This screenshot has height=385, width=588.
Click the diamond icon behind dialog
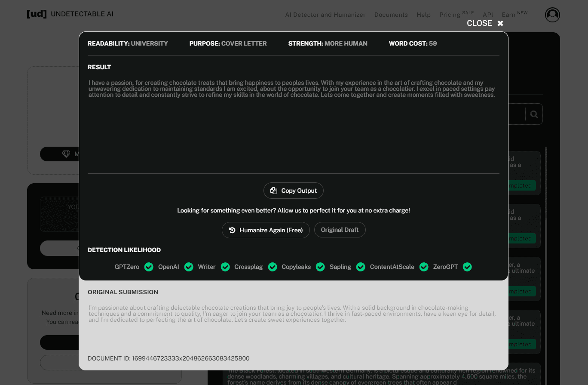pyautogui.click(x=66, y=154)
